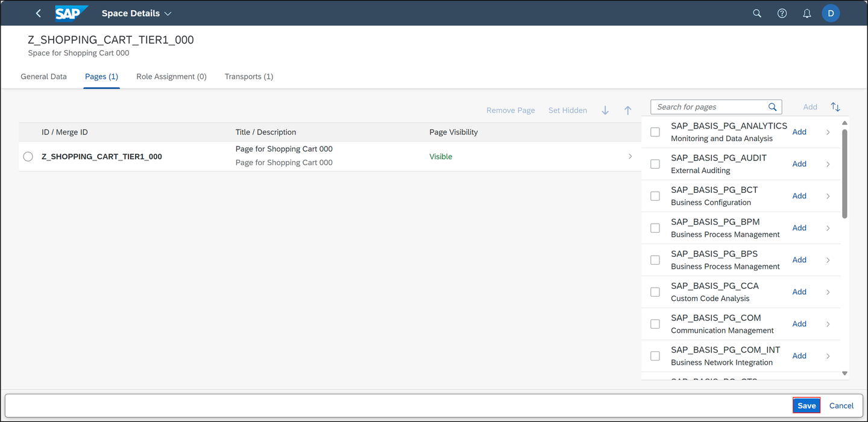Image resolution: width=868 pixels, height=422 pixels.
Task: Expand SAP_BASIS_PG_COM_INT details chevron
Action: 828,356
